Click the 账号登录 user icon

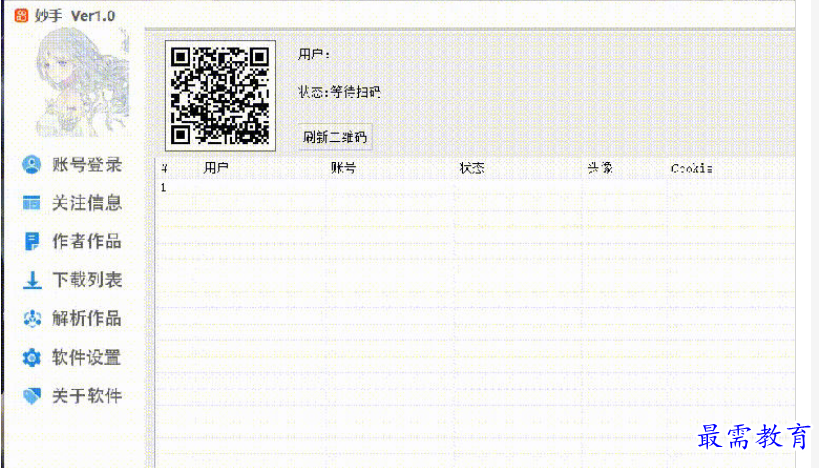(x=32, y=165)
